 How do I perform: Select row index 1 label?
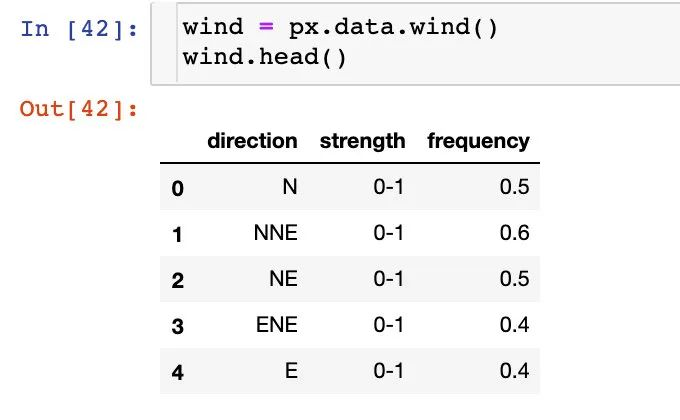pos(177,235)
